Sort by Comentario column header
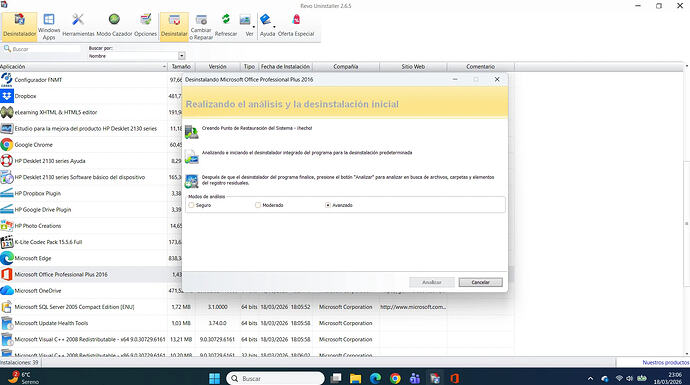 pos(481,66)
